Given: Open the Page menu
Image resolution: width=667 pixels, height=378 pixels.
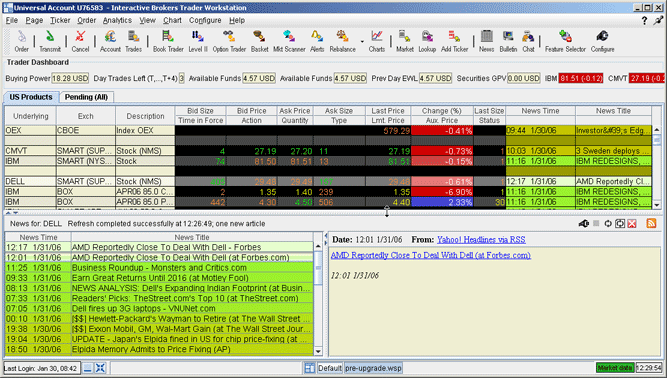Looking at the screenshot, I should coord(34,20).
